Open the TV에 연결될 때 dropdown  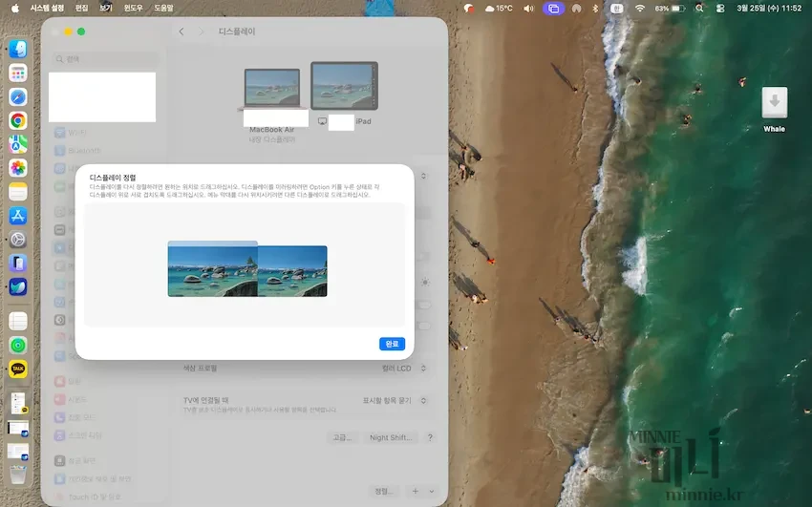click(x=395, y=400)
